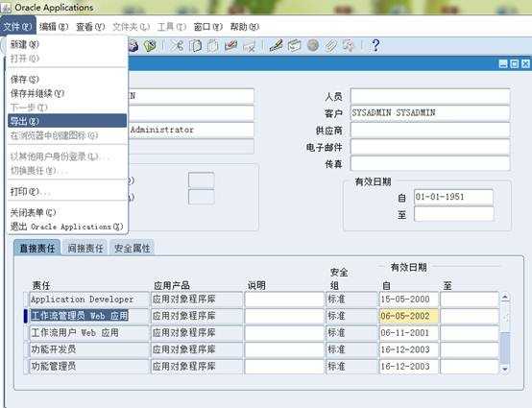This screenshot has height=408, width=532.
Task: Click 标准 security group in 功能管理员 row
Action: [x=351, y=367]
